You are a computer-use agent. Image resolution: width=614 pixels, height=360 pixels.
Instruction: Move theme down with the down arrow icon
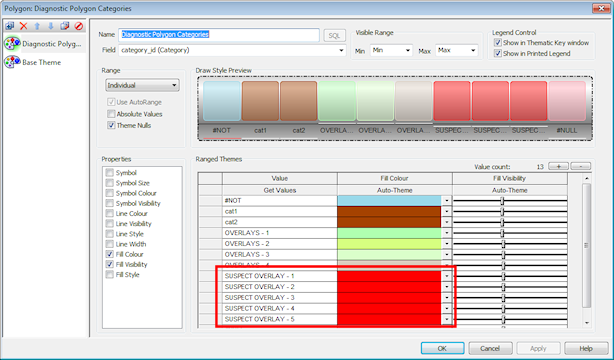pos(51,26)
